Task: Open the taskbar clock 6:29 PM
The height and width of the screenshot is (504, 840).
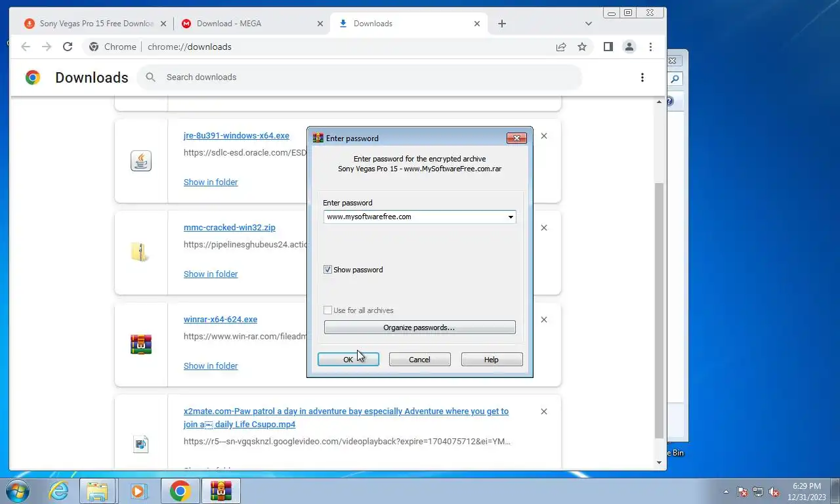Action: click(806, 492)
